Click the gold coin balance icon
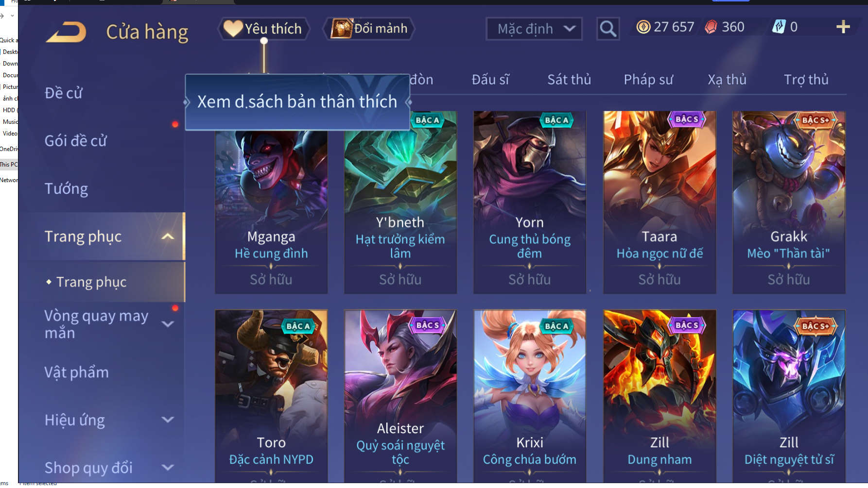868x488 pixels. [x=643, y=27]
